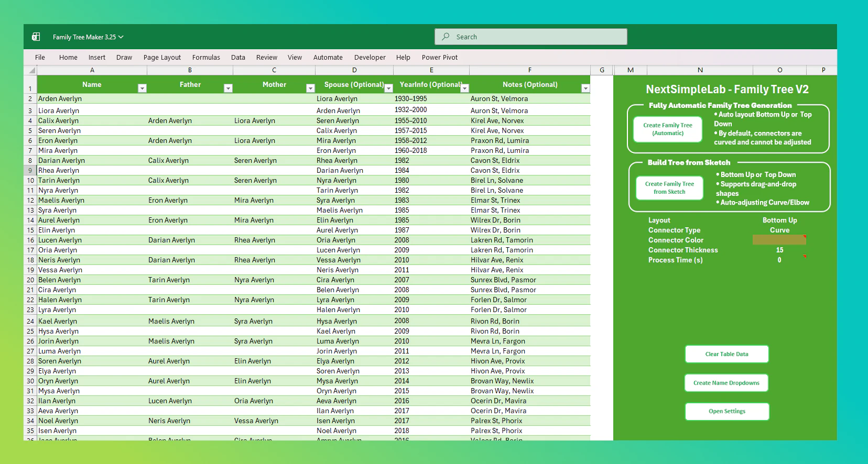Open the Power Pivot tab
The image size is (868, 464).
439,58
